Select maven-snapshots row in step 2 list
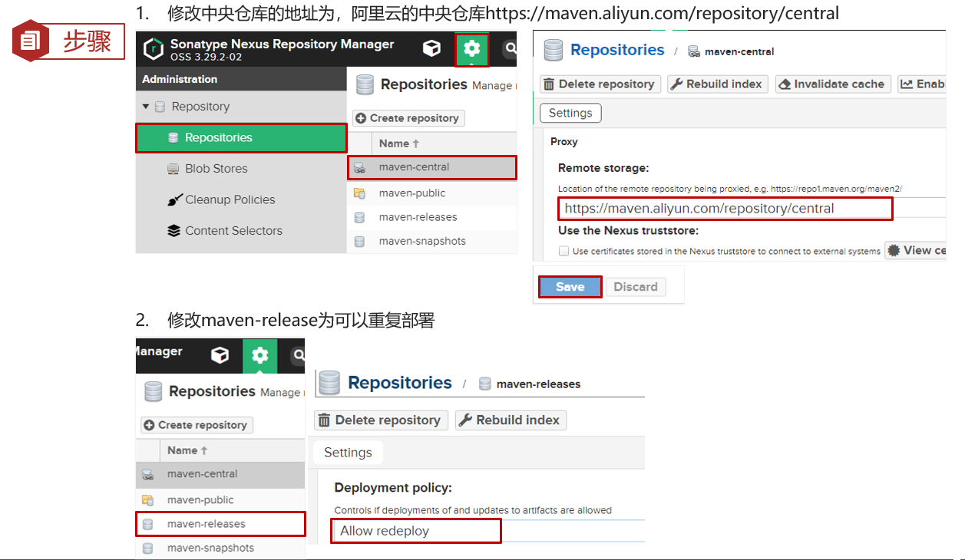965x560 pixels. pos(221,548)
